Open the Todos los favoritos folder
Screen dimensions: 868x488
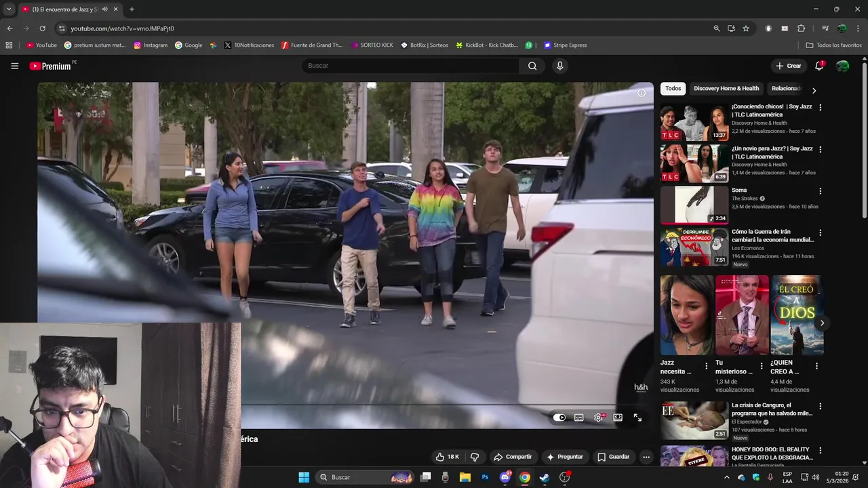(x=833, y=45)
